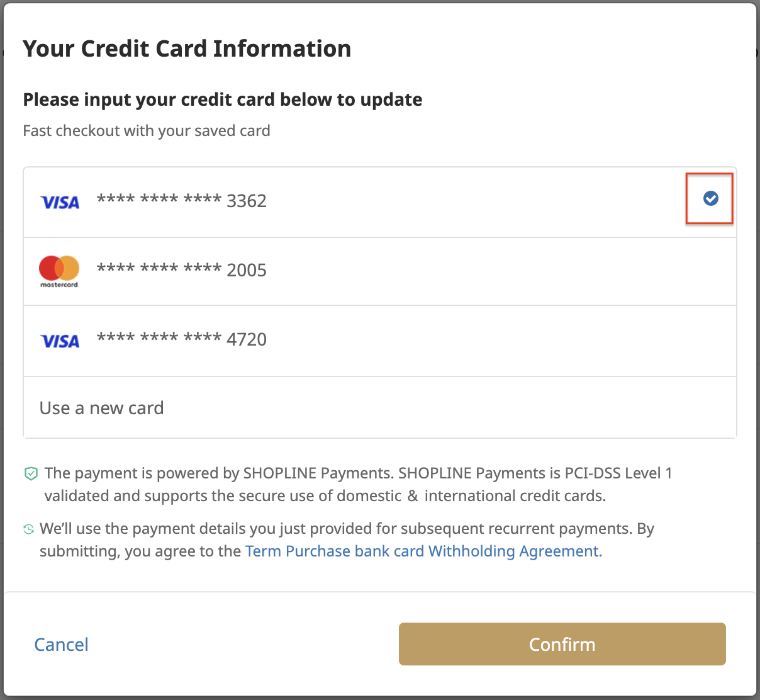Confirm the selected credit card
Screen dimensions: 760x700
point(562,644)
